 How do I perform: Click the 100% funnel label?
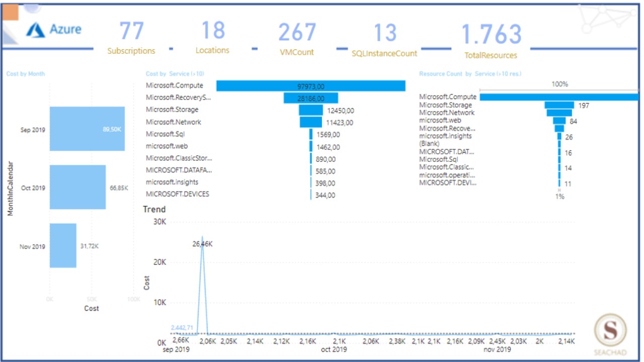click(x=559, y=84)
